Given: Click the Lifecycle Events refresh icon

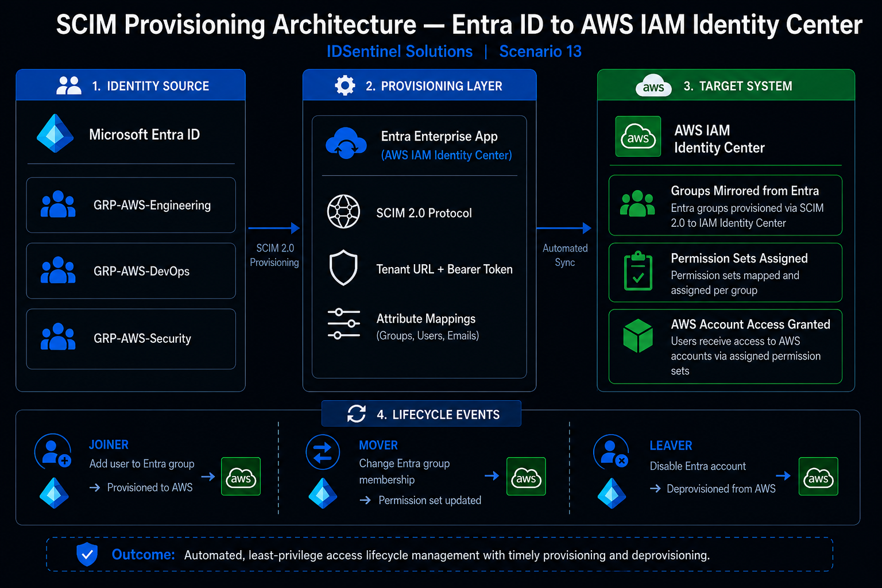Looking at the screenshot, I should point(357,413).
